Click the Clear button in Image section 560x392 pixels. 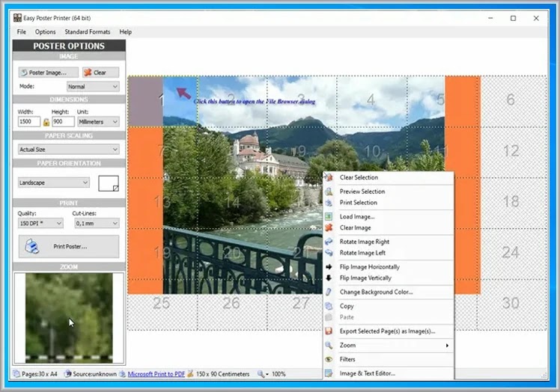pyautogui.click(x=101, y=73)
